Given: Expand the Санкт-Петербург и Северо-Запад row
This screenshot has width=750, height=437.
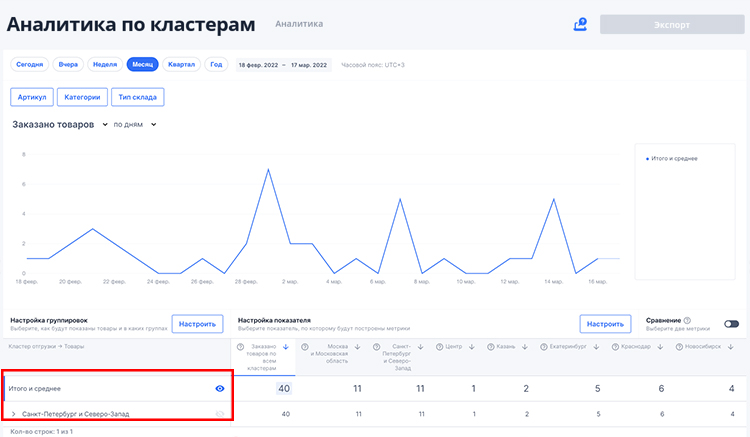Looking at the screenshot, I should tap(14, 413).
